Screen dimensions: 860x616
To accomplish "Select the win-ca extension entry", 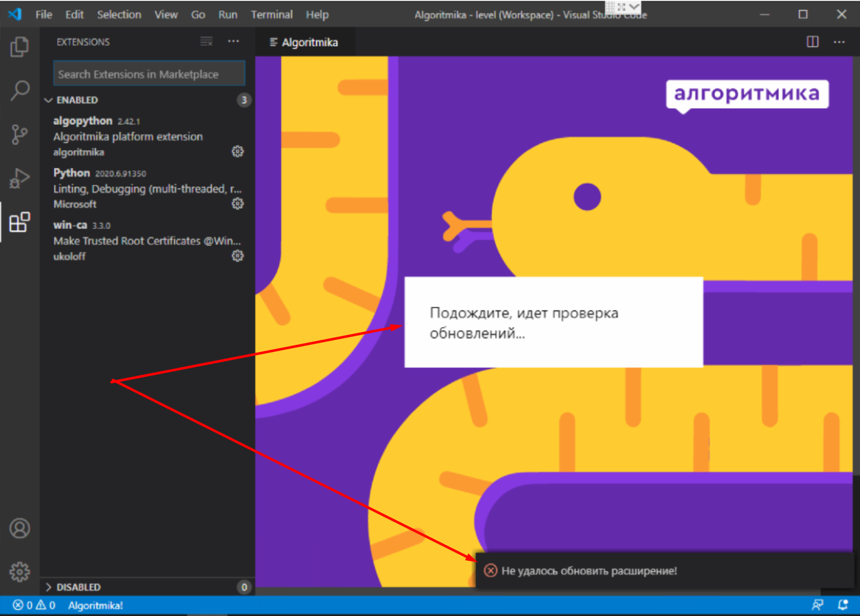I will [x=147, y=240].
